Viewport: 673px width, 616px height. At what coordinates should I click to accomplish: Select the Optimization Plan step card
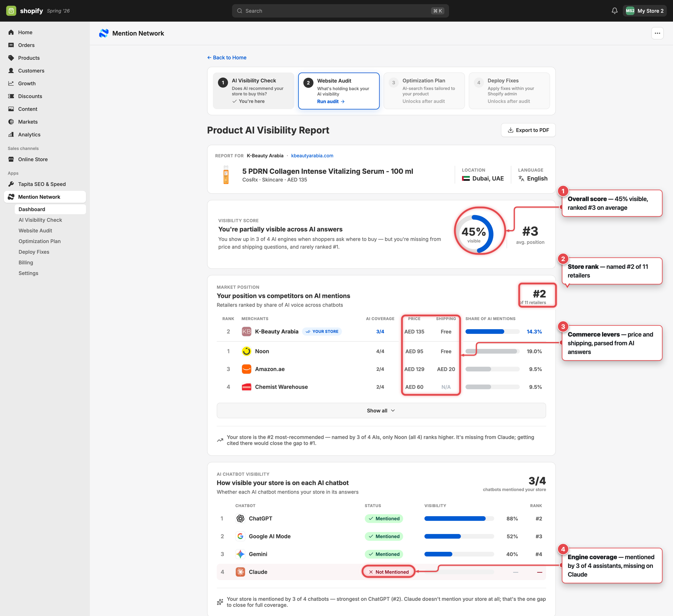click(x=424, y=91)
